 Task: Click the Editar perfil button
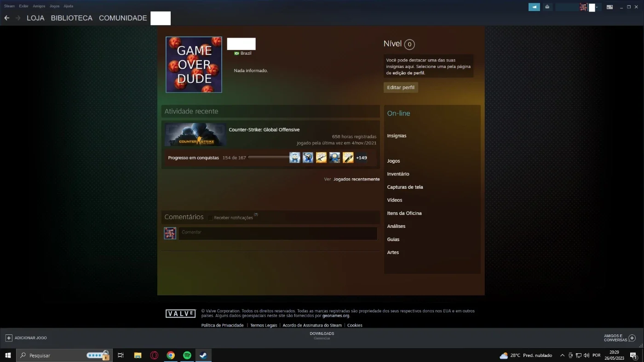pyautogui.click(x=401, y=87)
